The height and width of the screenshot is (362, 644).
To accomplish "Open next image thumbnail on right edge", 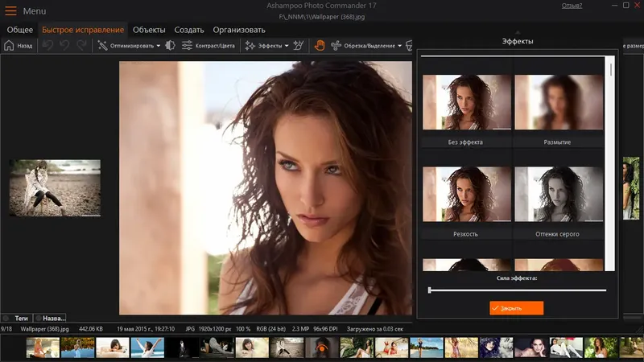I will point(631,188).
